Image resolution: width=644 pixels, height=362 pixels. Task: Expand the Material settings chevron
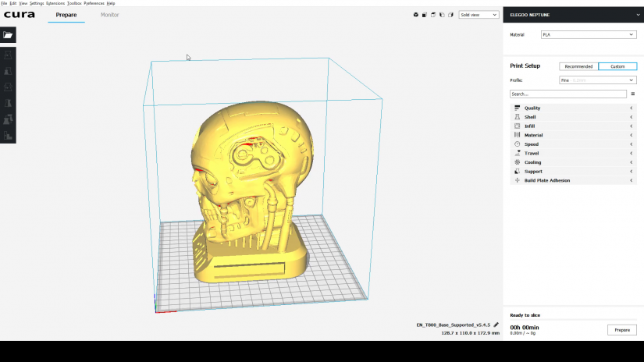click(x=632, y=135)
